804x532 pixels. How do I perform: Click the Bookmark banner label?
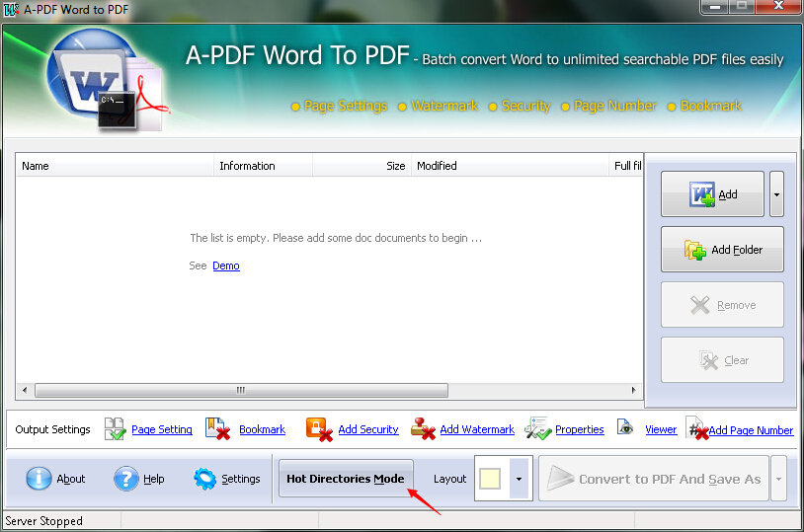pyautogui.click(x=711, y=106)
